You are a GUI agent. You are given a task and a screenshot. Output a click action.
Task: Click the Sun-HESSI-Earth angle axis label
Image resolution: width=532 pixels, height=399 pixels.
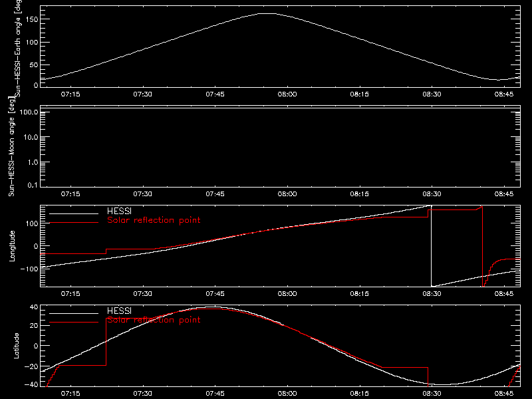[x=18, y=48]
